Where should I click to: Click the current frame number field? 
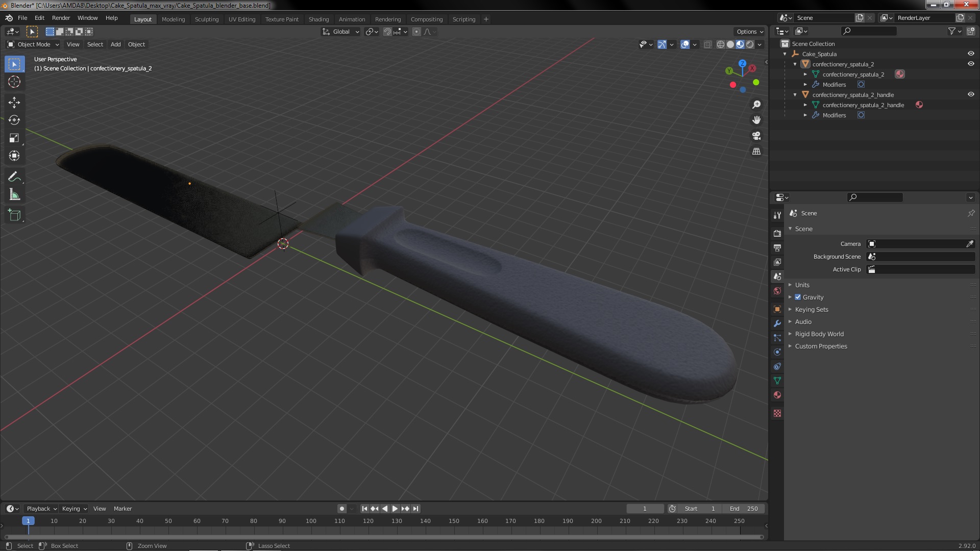click(x=645, y=509)
